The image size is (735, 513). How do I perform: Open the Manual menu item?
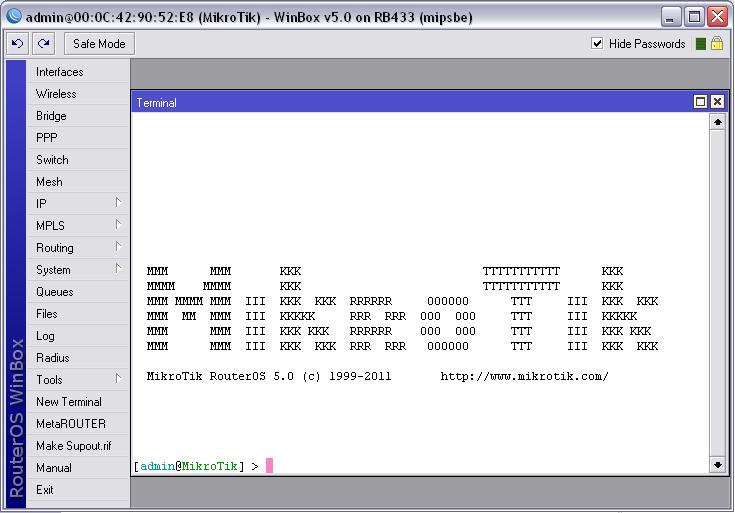tap(78, 468)
